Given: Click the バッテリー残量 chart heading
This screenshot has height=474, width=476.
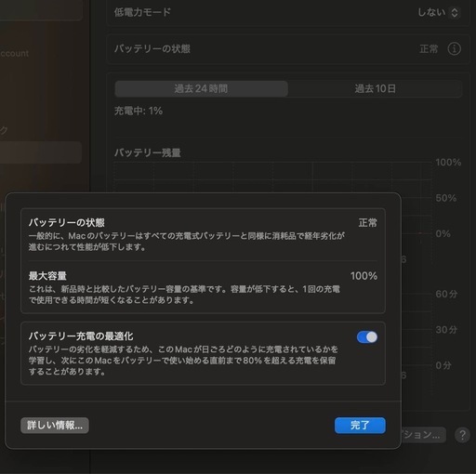Looking at the screenshot, I should (x=148, y=152).
